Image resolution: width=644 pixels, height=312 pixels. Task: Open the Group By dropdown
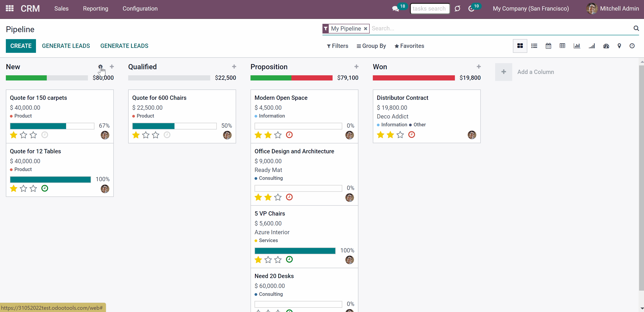(x=371, y=46)
